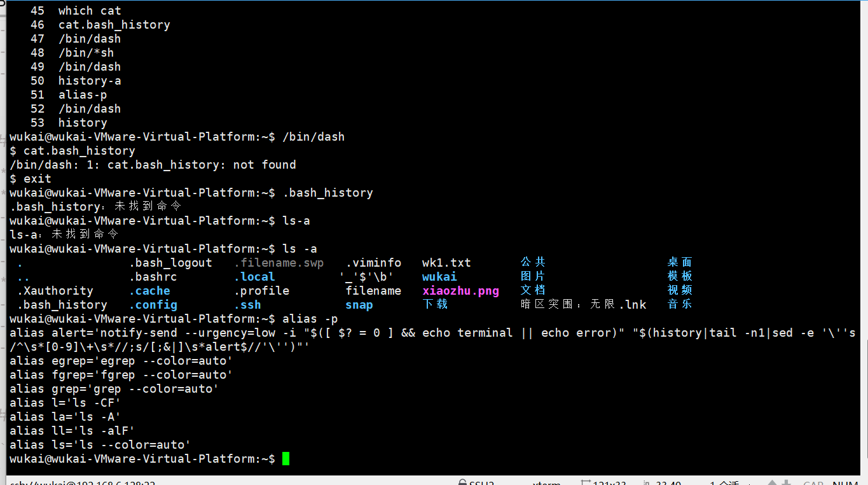Click '.viminfo' in the ls listing
Image resolution: width=868 pixels, height=485 pixels.
coord(374,263)
